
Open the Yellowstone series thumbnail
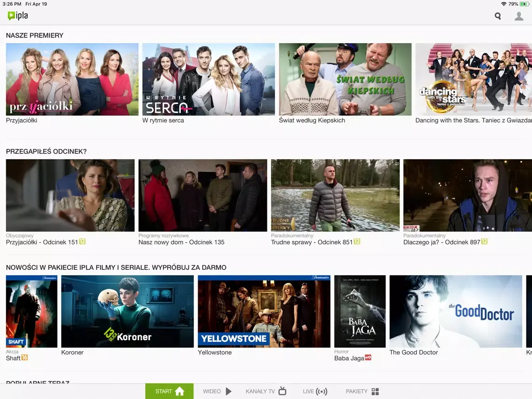pyautogui.click(x=264, y=311)
